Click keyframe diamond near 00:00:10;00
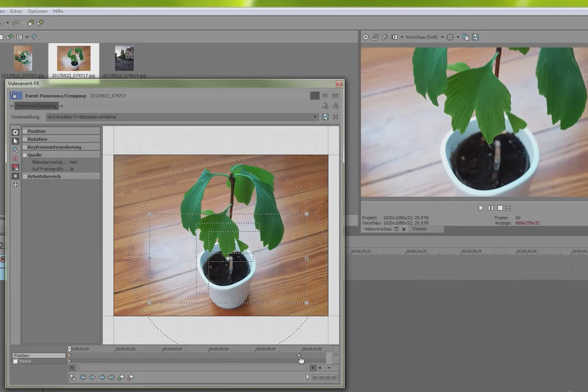This screenshot has height=392, width=588. [299, 355]
